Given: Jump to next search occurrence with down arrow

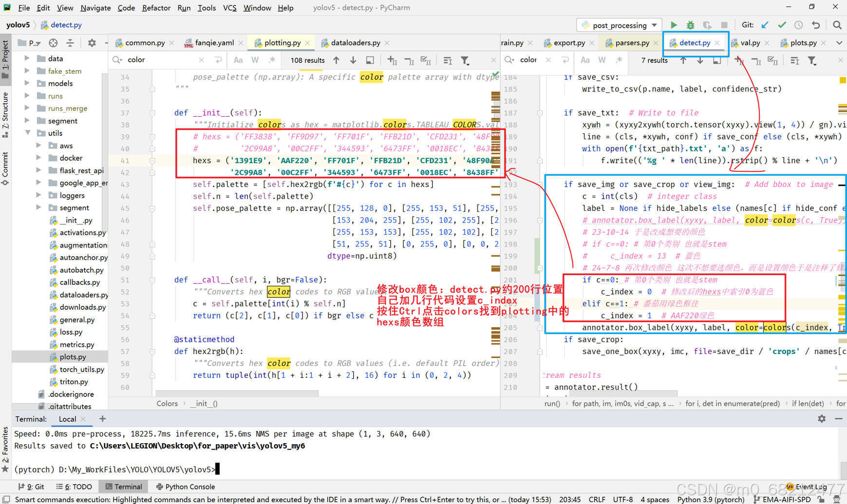Looking at the screenshot, I should [x=353, y=60].
